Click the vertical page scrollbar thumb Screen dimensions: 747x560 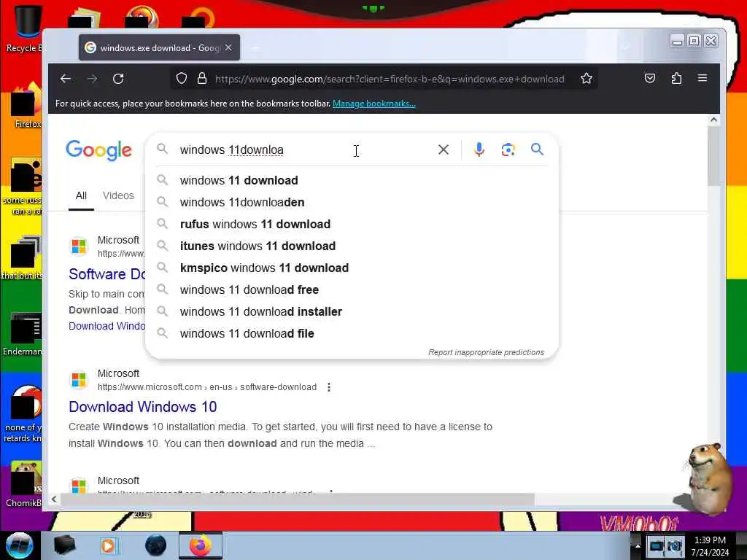click(713, 156)
